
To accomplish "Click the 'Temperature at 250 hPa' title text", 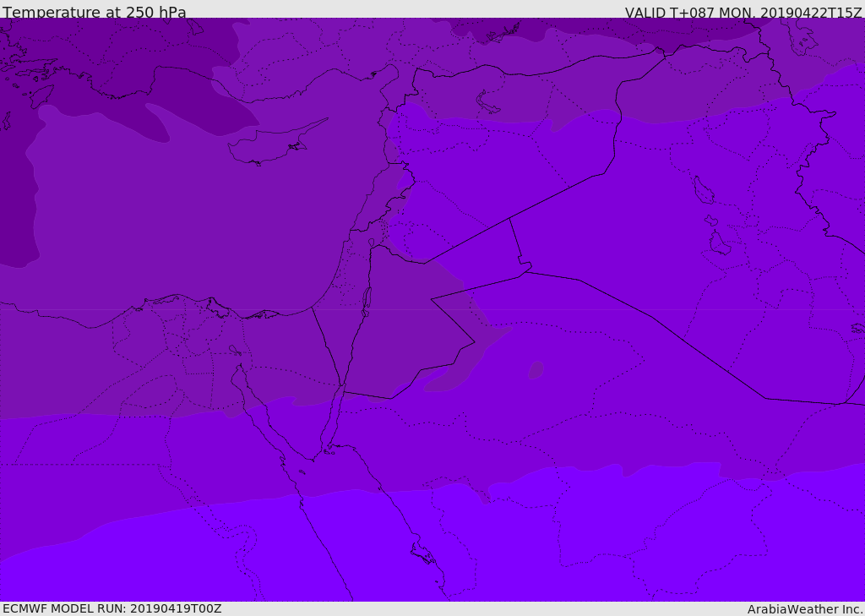I will point(95,12).
